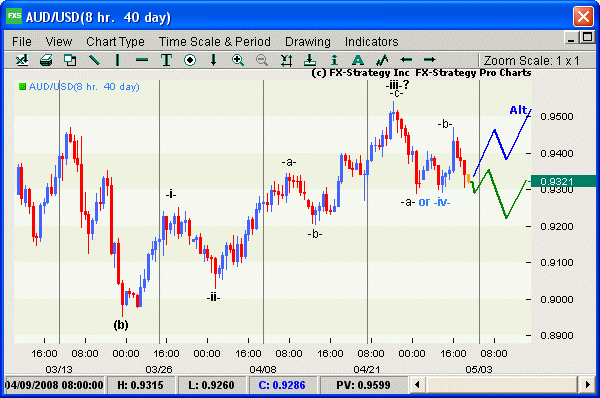The width and height of the screenshot is (600, 398).
Task: Click the scrollbar right arrow button
Action: pyautogui.click(x=588, y=384)
